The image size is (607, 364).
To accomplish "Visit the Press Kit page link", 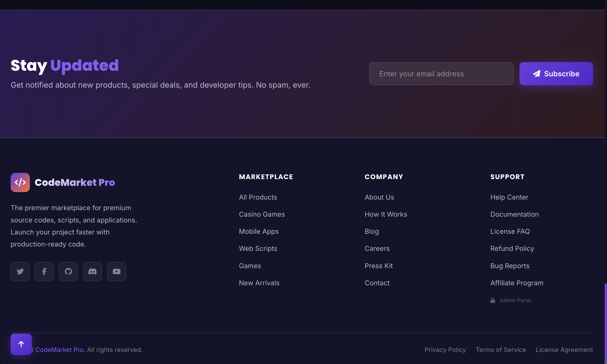I will point(378,266).
